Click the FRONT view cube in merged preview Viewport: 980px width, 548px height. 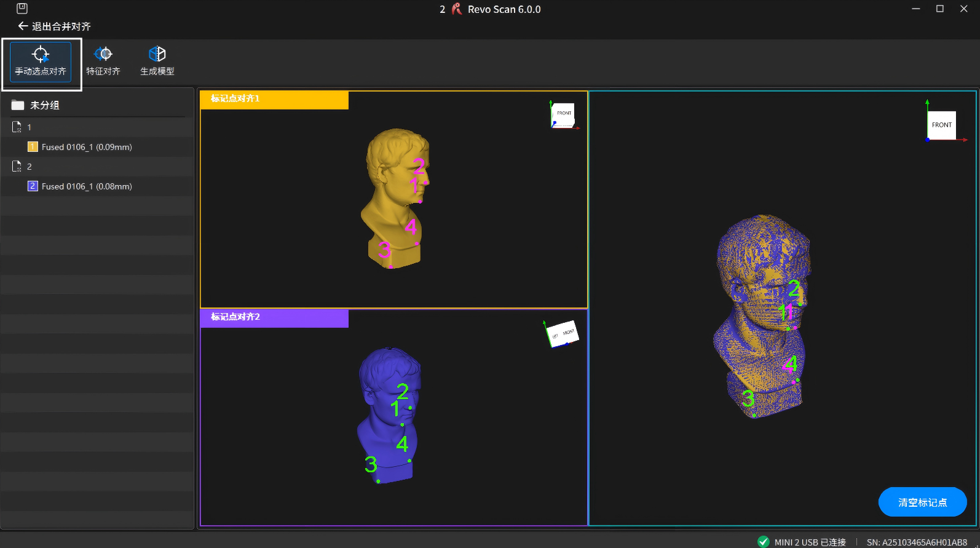941,125
